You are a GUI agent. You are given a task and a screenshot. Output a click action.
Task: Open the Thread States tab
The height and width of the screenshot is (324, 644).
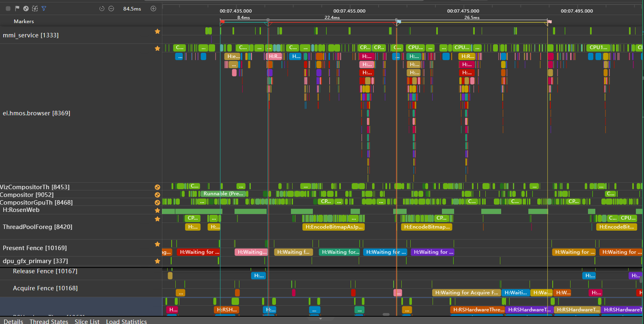(49, 321)
